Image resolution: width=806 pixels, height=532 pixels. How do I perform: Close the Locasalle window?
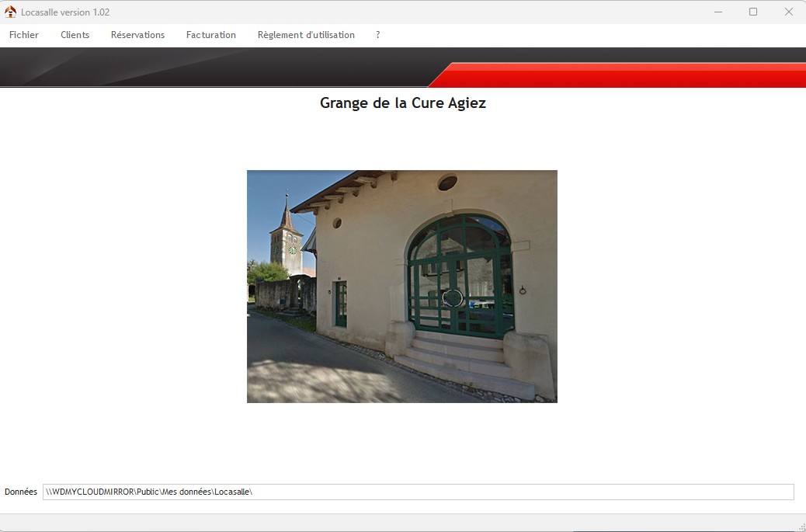788,12
